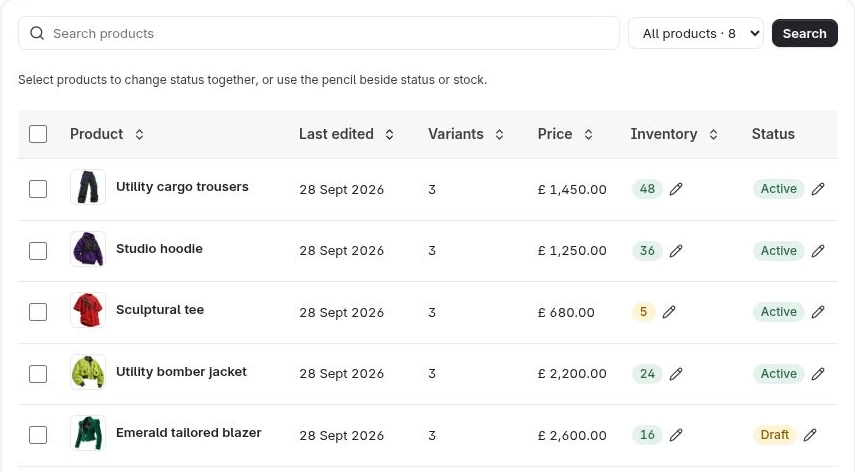Click the Status column header
The image size is (855, 472).
773,134
